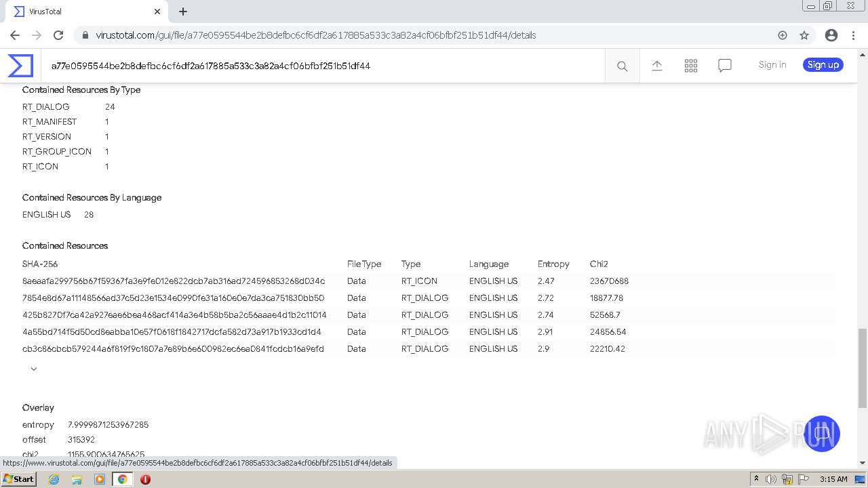Select the VirusTotal browser tab
Image resolution: width=868 pixels, height=488 pixels.
click(86, 12)
